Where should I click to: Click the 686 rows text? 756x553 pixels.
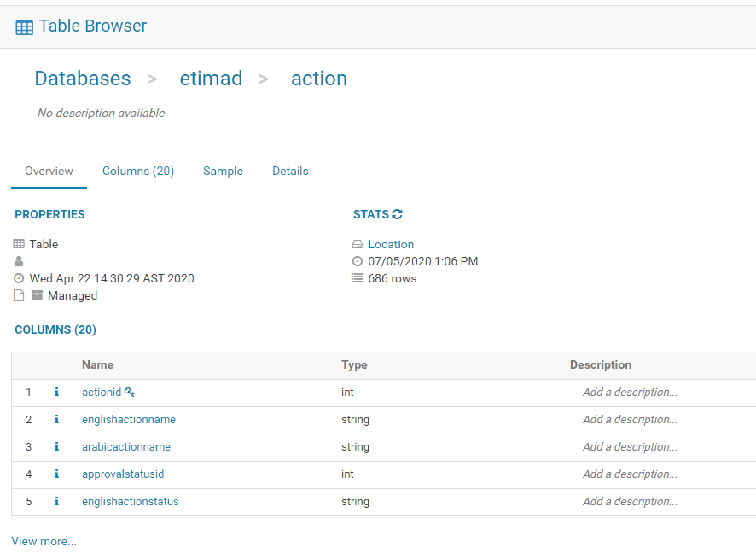tap(393, 279)
